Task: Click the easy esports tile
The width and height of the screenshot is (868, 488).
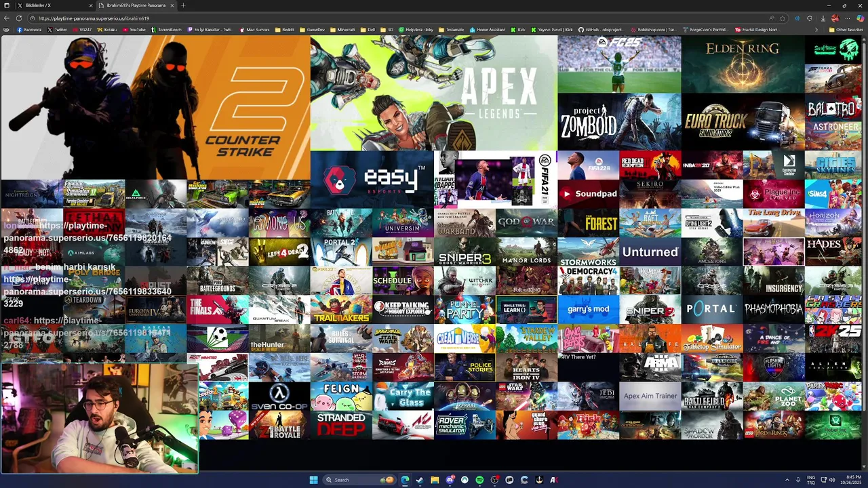Action: [372, 179]
